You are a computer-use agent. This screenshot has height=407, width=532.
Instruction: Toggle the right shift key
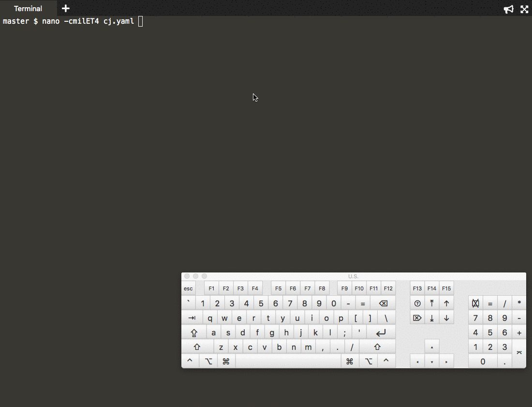coord(377,347)
